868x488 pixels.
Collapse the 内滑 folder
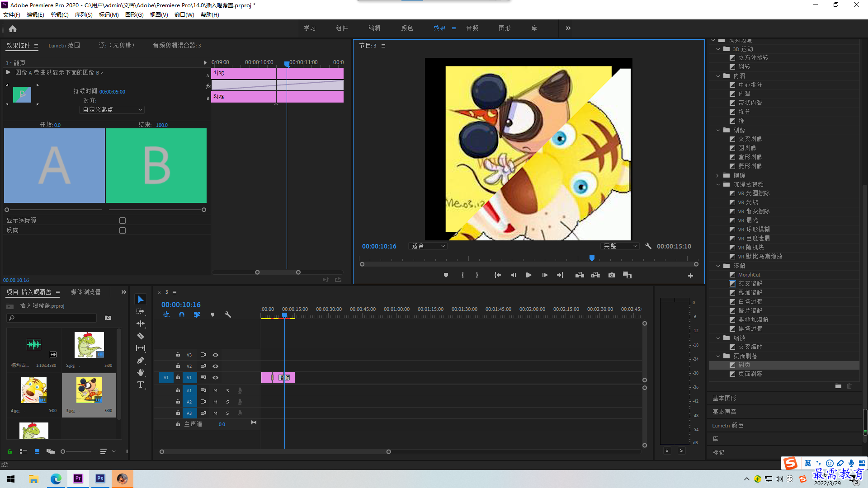pyautogui.click(x=718, y=76)
